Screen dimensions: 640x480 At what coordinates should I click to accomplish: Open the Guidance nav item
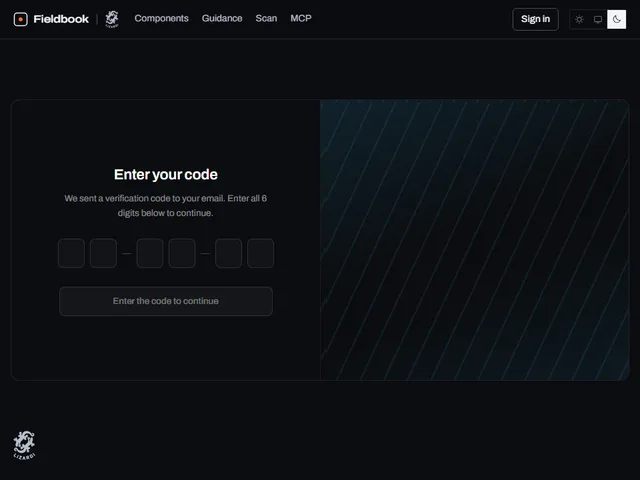point(222,18)
